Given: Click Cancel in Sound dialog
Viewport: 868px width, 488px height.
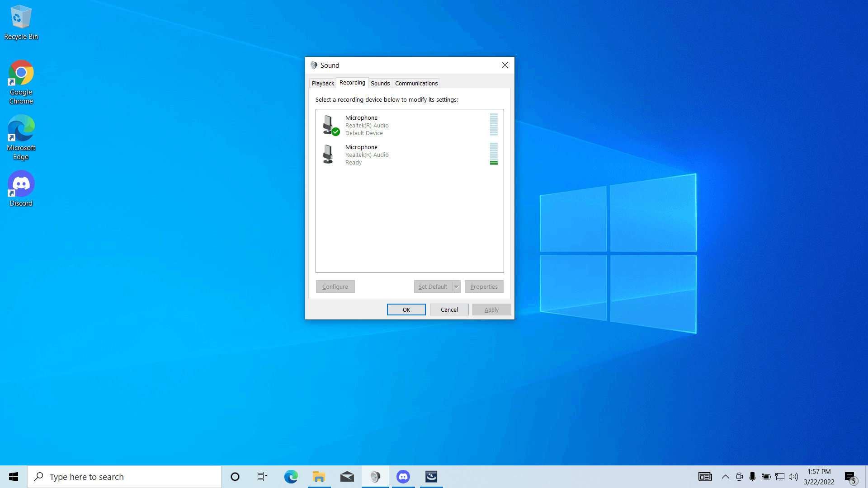Looking at the screenshot, I should [x=449, y=310].
